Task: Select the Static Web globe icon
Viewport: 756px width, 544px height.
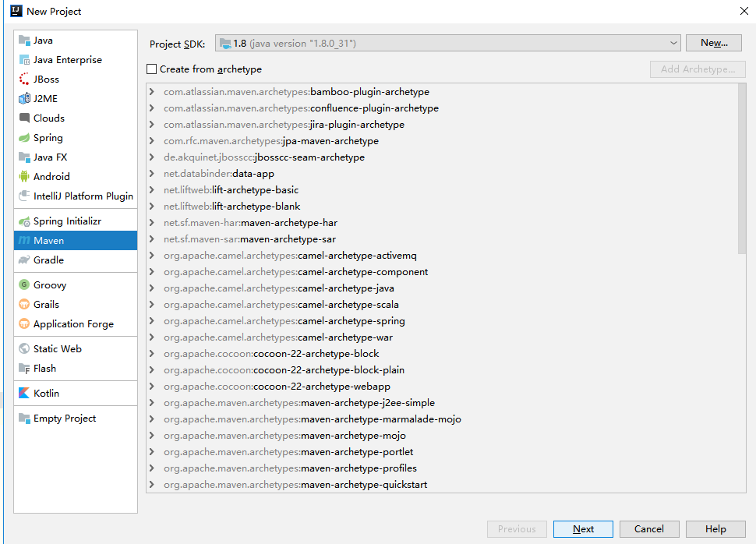Action: 24,348
